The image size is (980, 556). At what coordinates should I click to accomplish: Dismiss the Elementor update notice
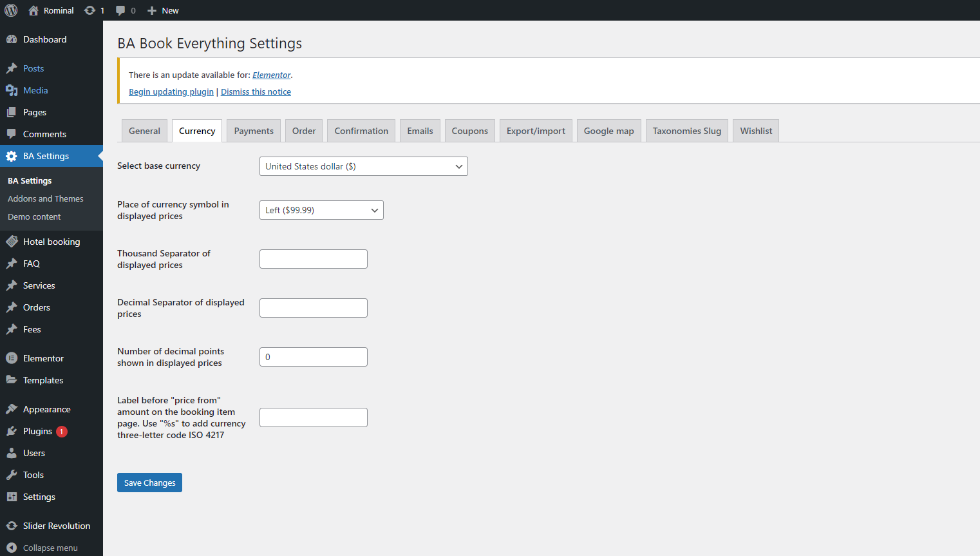pos(256,92)
